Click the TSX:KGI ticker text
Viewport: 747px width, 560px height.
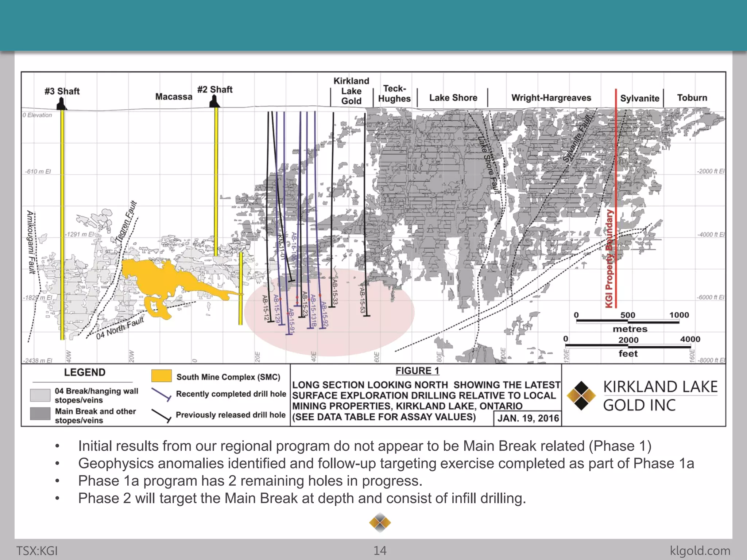[x=37, y=551]
